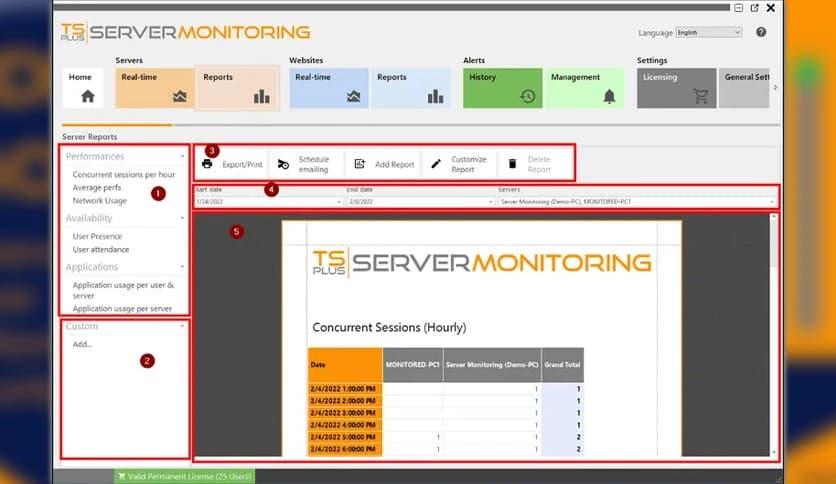Click the MONITORED-PC1 column header
The image size is (836, 484).
[x=413, y=365]
